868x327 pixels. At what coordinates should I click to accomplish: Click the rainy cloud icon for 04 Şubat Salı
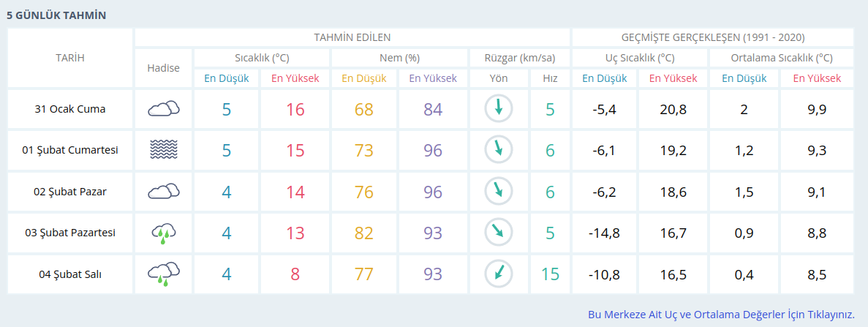164,274
